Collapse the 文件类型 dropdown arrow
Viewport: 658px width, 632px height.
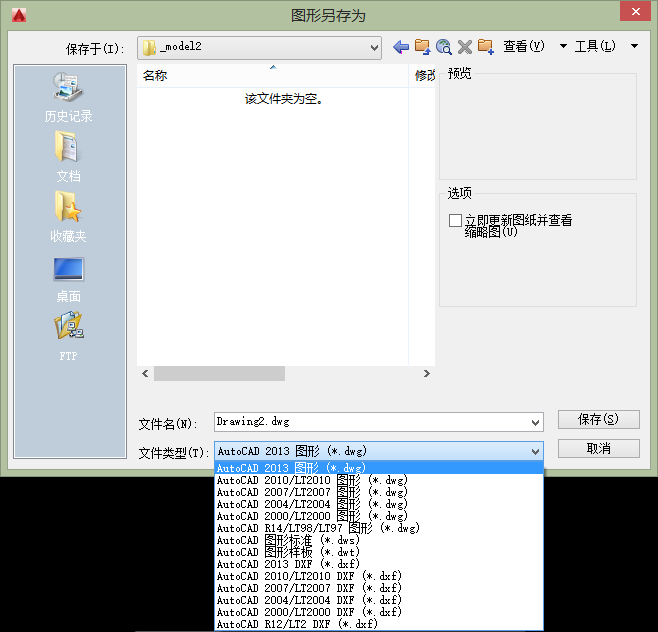[535, 452]
